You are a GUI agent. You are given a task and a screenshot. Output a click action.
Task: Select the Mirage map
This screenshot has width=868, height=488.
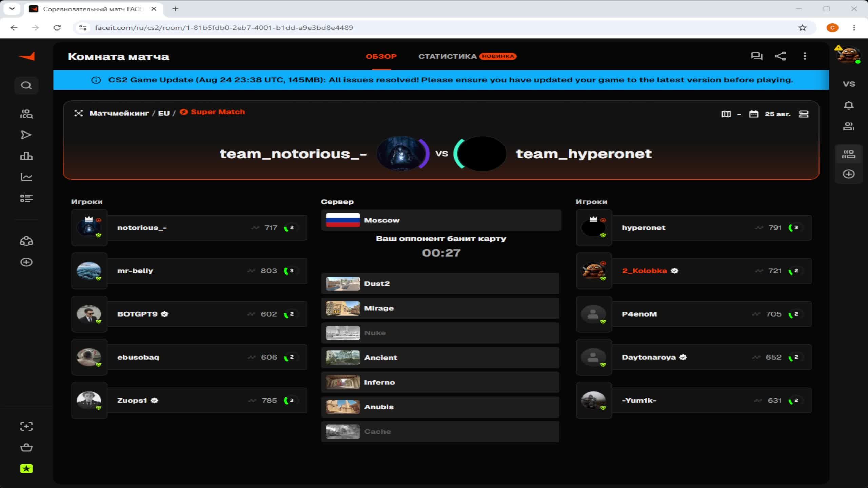(x=440, y=308)
